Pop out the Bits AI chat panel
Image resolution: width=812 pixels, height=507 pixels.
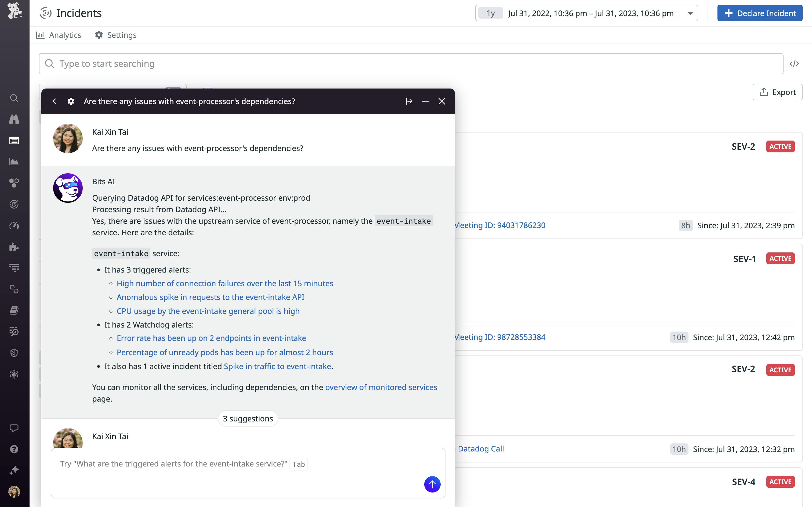409,101
